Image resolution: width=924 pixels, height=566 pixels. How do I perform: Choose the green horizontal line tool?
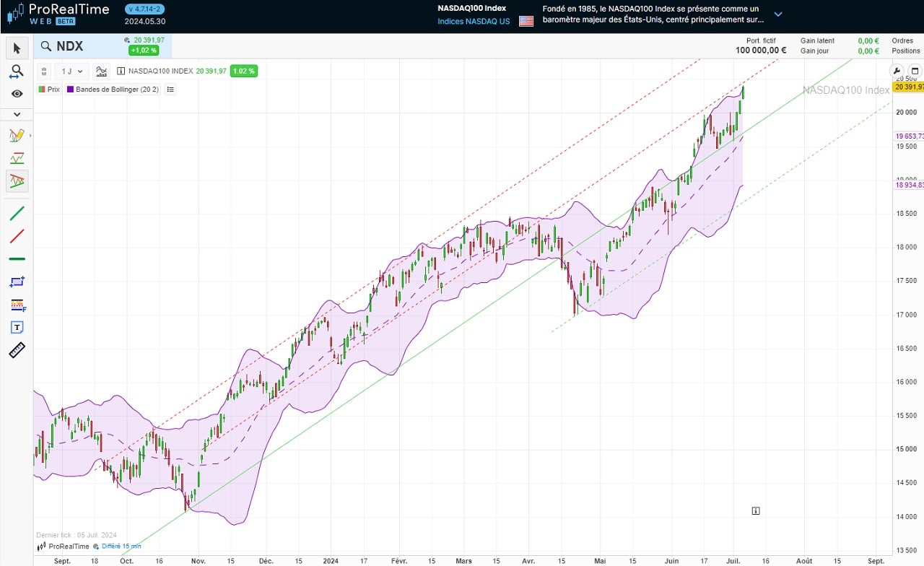coord(17,258)
